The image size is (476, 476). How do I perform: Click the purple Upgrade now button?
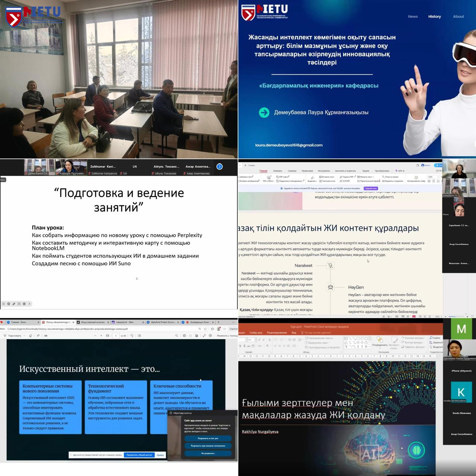pos(370,189)
